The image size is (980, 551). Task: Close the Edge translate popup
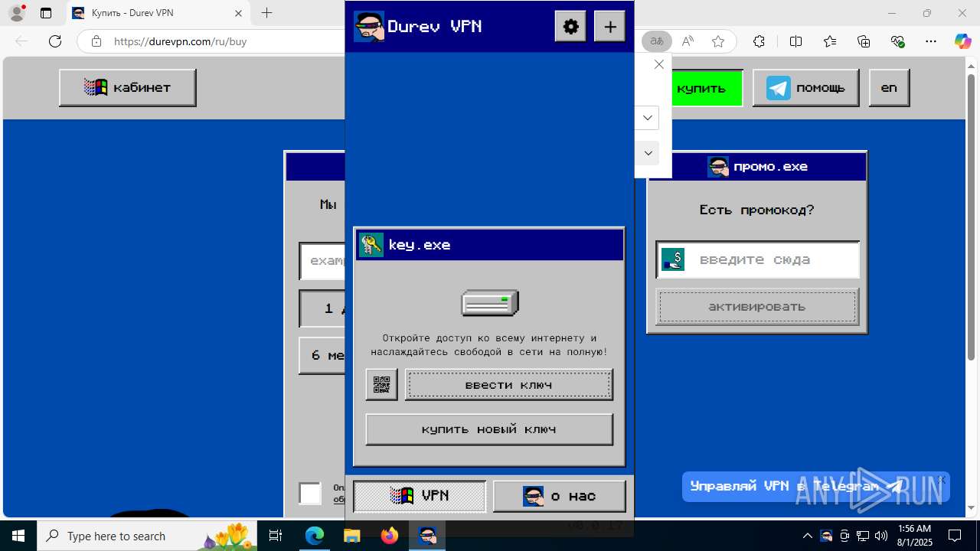point(659,64)
